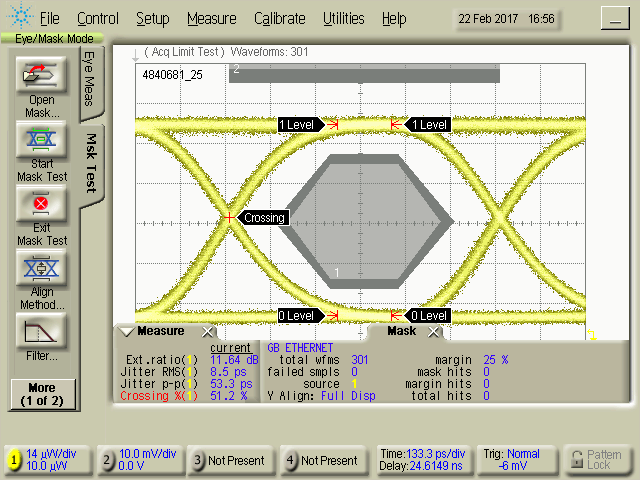Image resolution: width=640 pixels, height=480 pixels.
Task: Collapse the Measure panel triangle
Action: [x=126, y=331]
